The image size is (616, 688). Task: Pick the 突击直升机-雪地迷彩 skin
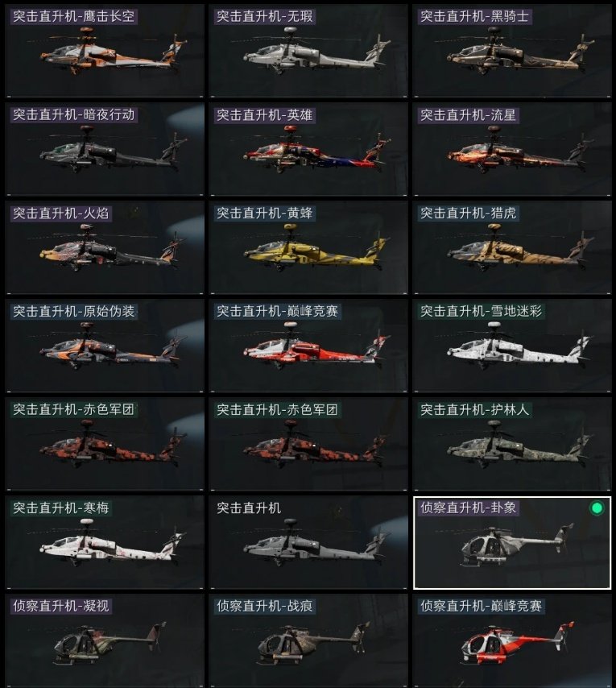(x=512, y=346)
